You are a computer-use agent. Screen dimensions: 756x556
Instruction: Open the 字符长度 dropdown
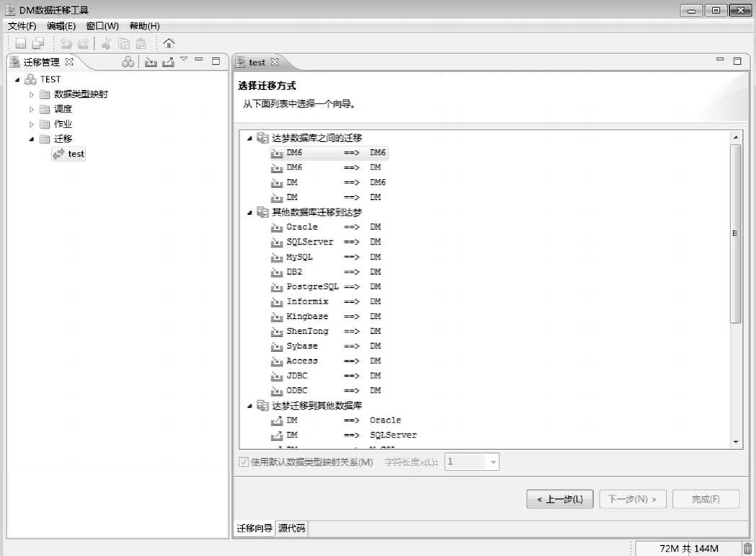(x=493, y=462)
